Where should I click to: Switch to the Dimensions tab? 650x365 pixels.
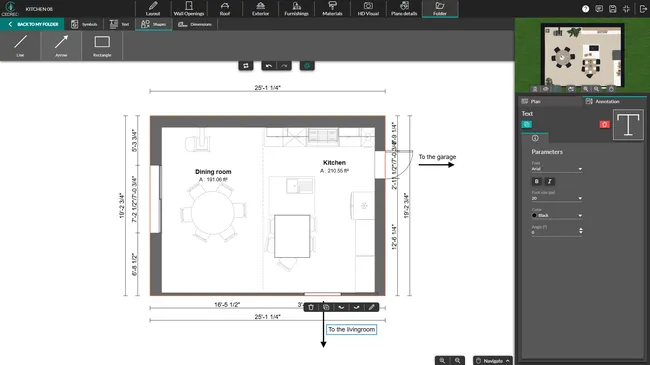pyautogui.click(x=195, y=24)
